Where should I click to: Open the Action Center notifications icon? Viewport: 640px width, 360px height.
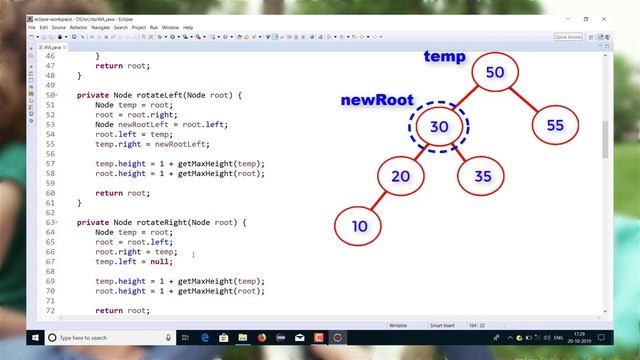pyautogui.click(x=601, y=338)
